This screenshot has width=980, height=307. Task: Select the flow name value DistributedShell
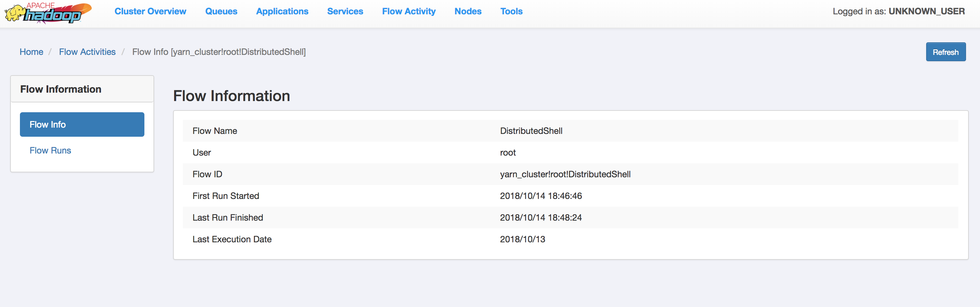tap(531, 131)
